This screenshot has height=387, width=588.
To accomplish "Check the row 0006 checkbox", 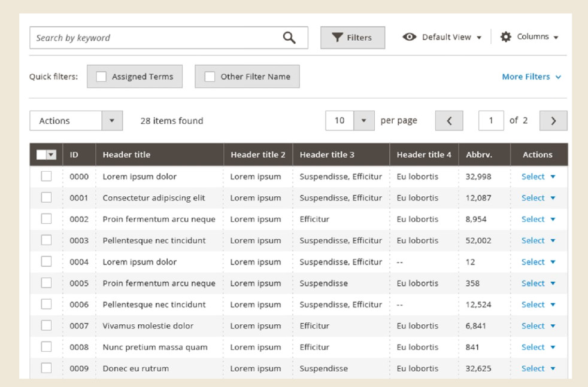I will (x=46, y=304).
